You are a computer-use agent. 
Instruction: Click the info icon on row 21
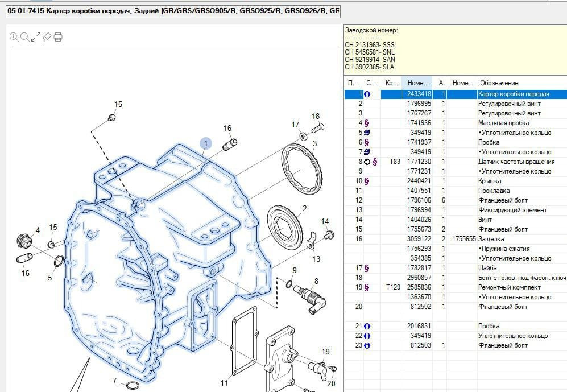click(x=367, y=326)
